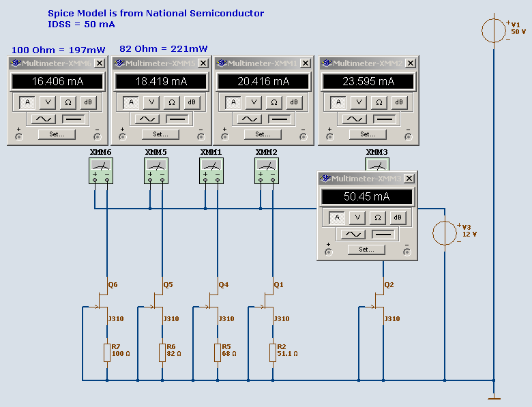Select the XMM3 multimeter instrument icon

click(x=377, y=164)
